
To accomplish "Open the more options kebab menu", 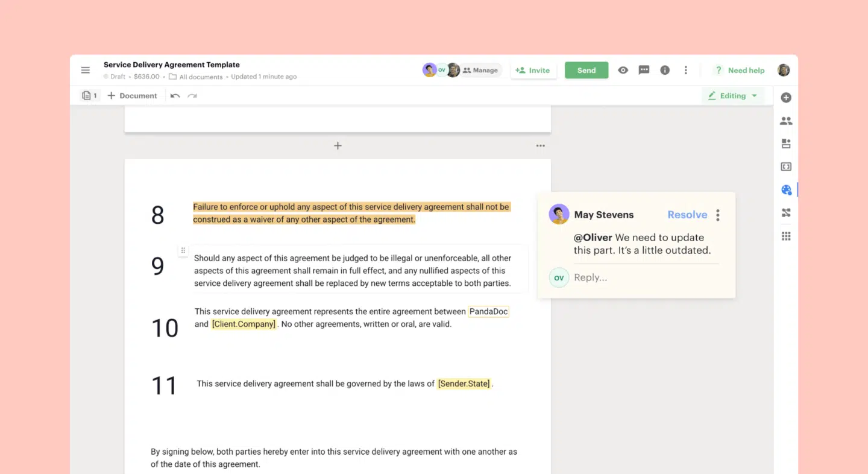I will 686,70.
